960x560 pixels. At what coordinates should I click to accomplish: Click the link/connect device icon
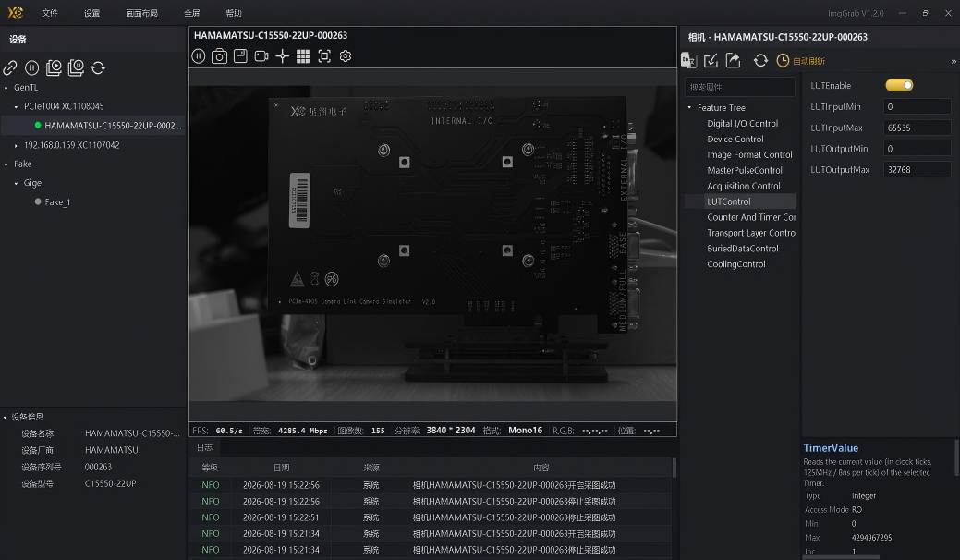point(10,68)
